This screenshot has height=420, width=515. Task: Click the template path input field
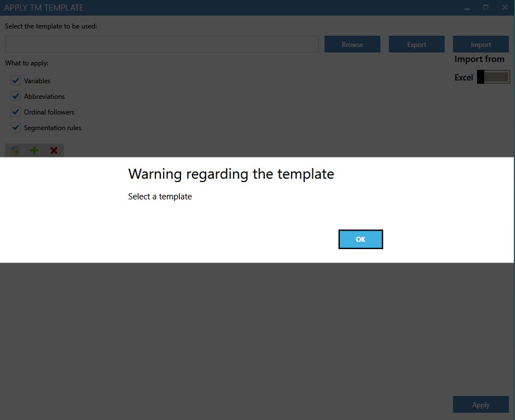click(162, 44)
